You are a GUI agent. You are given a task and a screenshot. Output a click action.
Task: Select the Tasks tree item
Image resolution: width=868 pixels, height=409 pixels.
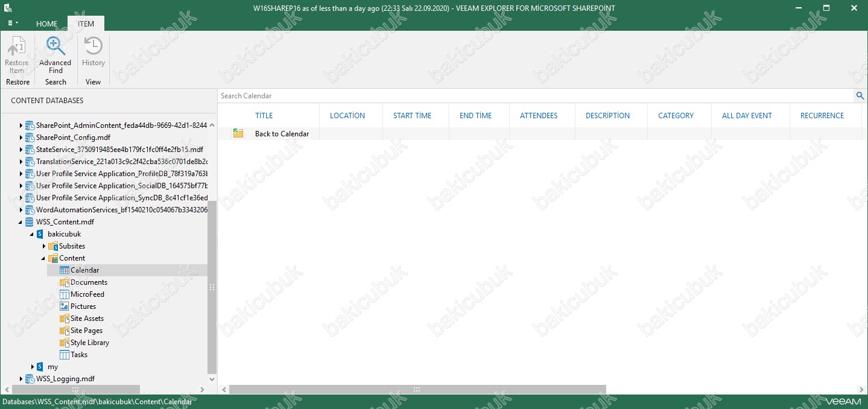79,355
